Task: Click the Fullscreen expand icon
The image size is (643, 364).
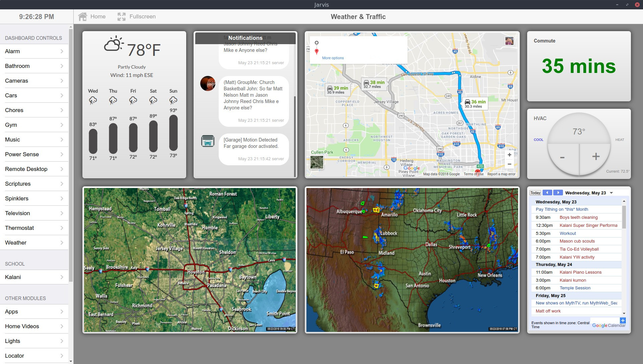Action: [122, 17]
